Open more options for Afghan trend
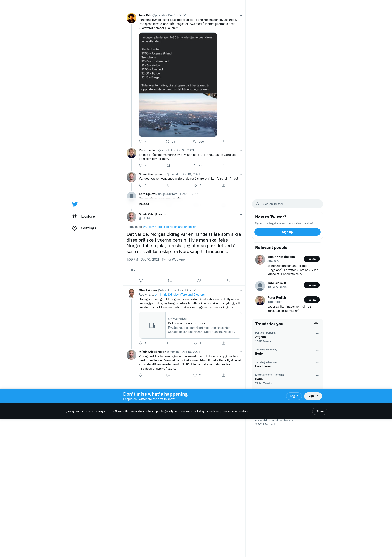 point(318,333)
